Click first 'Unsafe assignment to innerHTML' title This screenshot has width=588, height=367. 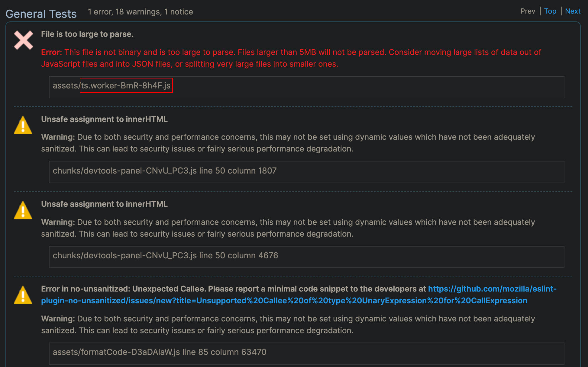[x=104, y=119]
